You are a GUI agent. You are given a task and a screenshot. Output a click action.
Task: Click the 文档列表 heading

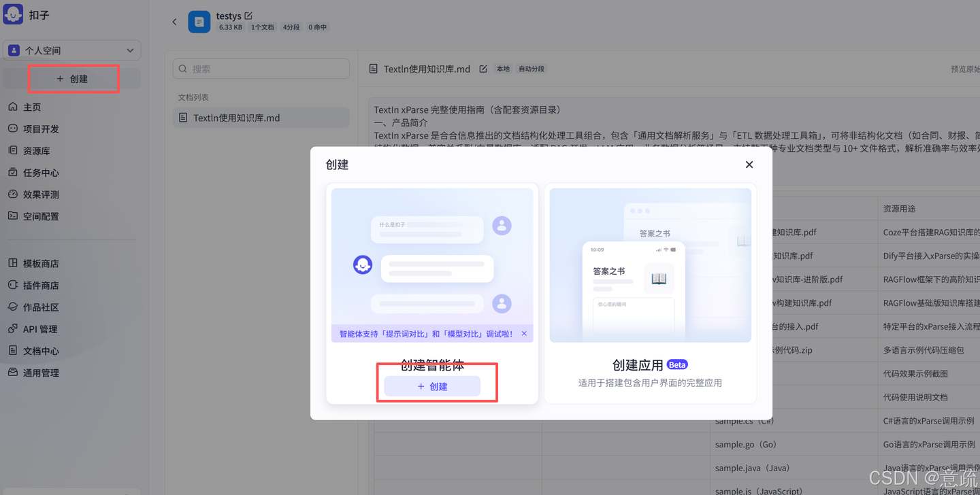point(193,97)
